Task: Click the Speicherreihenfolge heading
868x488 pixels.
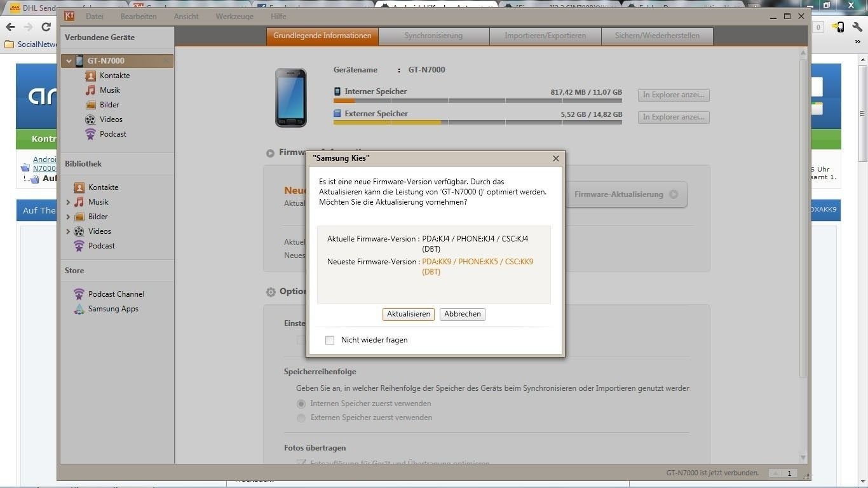Action: (320, 372)
